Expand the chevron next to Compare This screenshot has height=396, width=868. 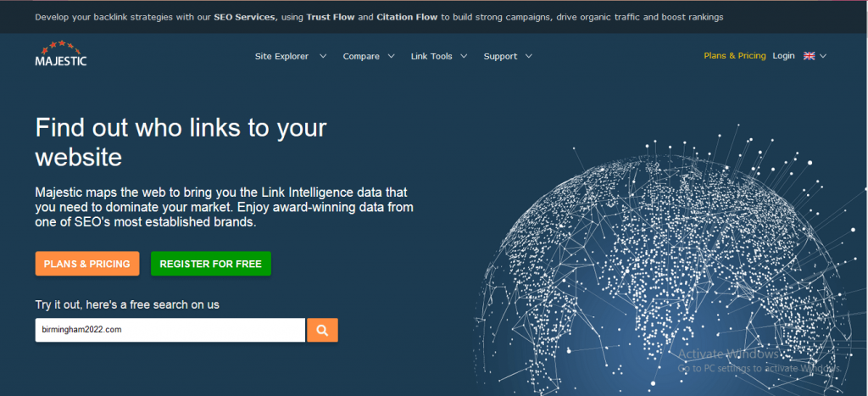(x=392, y=56)
